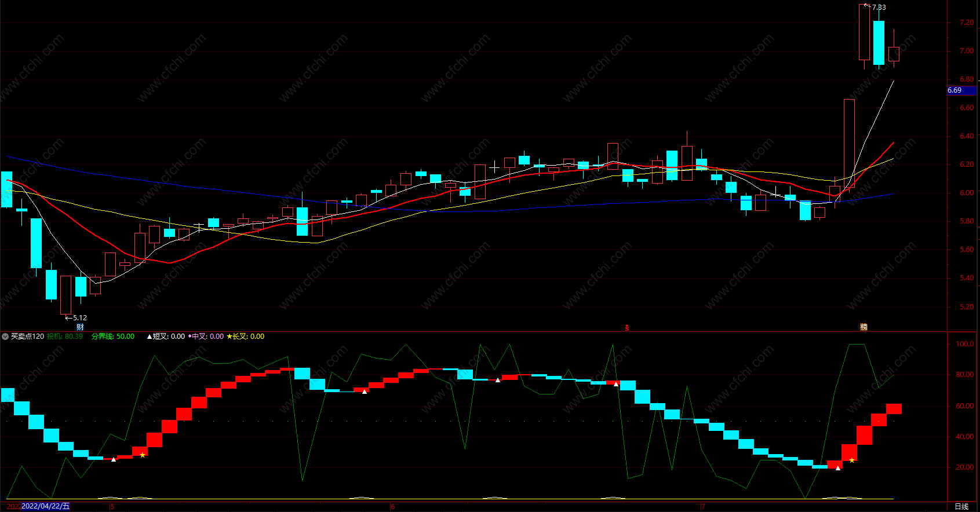This screenshot has width=980, height=512.
Task: Click the yellow star signal in early May
Action: pos(143,455)
